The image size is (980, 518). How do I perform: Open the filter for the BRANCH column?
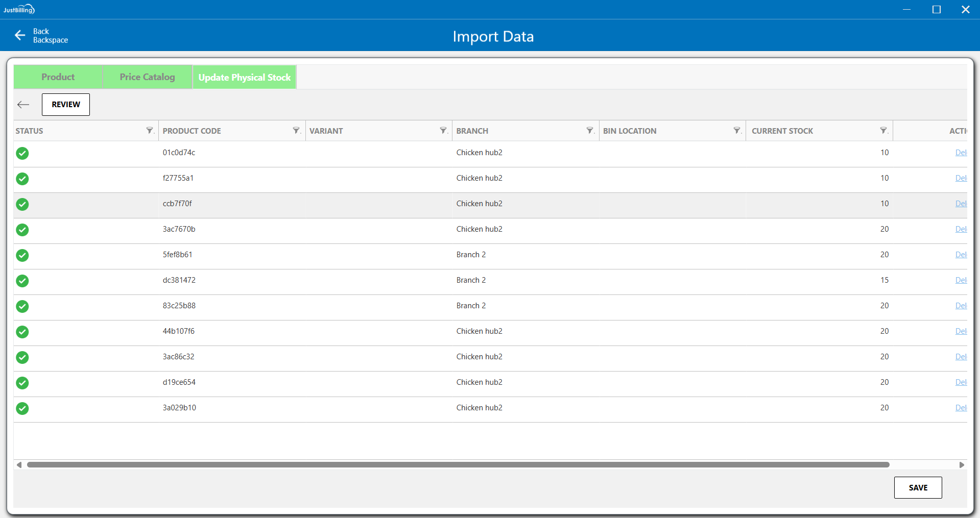pyautogui.click(x=590, y=131)
